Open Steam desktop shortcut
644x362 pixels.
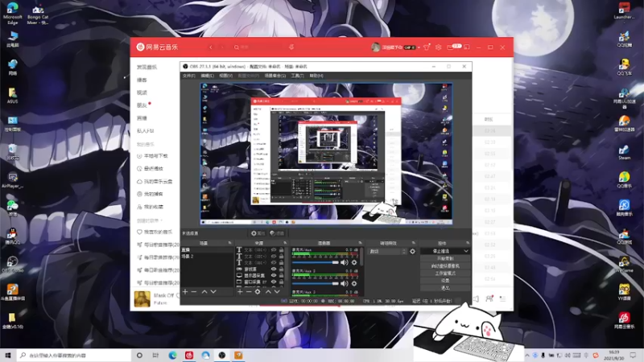pyautogui.click(x=624, y=152)
